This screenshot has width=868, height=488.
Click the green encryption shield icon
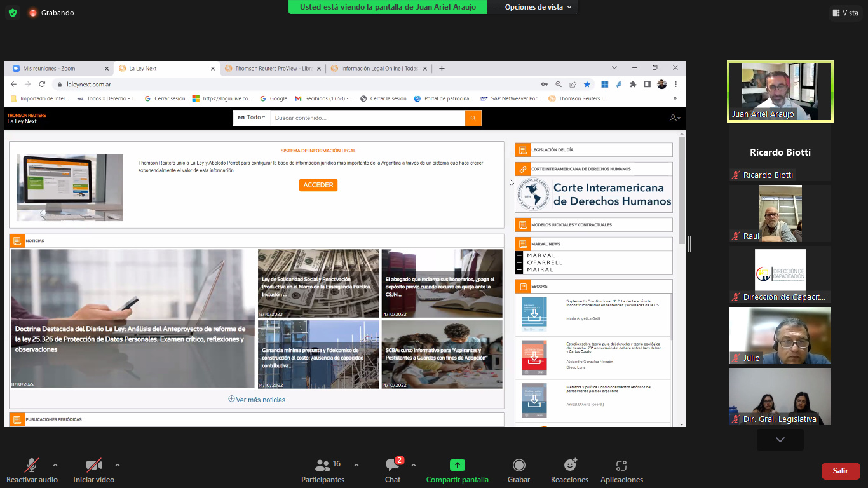13,13
